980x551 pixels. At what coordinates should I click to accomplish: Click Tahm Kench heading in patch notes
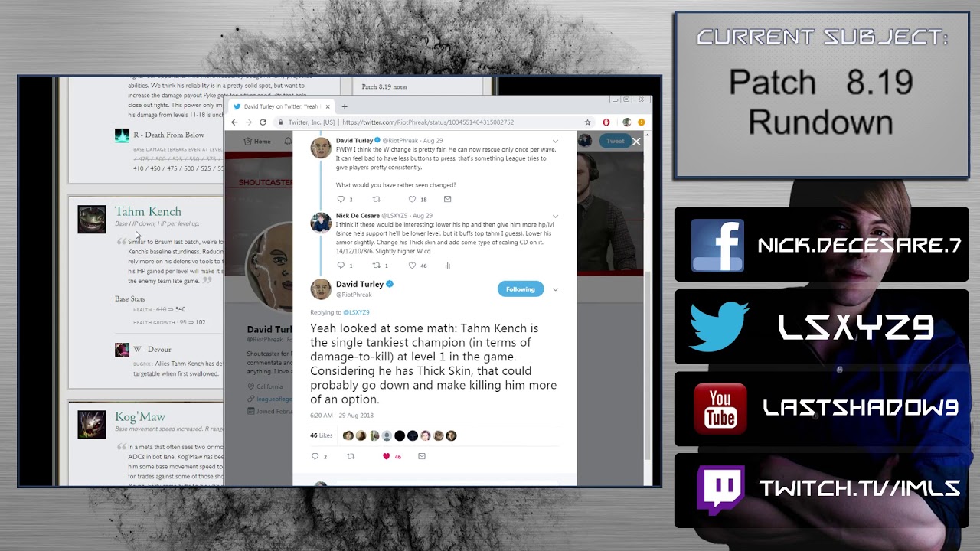[x=149, y=211]
